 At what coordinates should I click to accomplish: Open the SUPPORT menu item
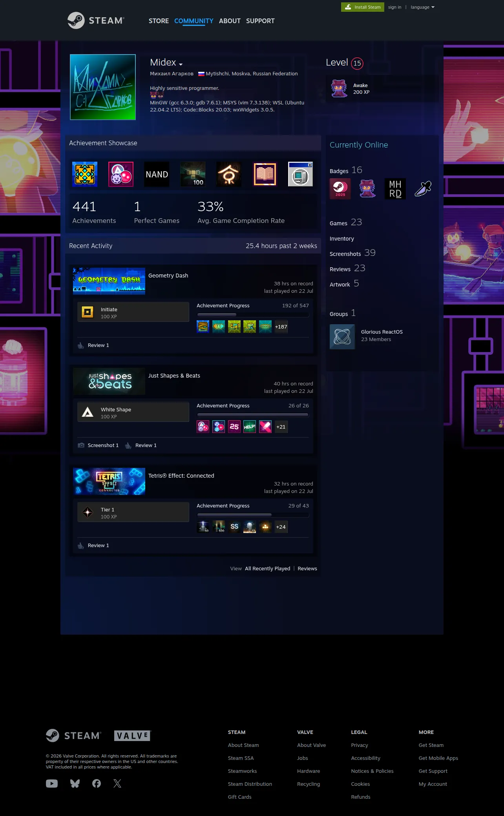point(260,21)
